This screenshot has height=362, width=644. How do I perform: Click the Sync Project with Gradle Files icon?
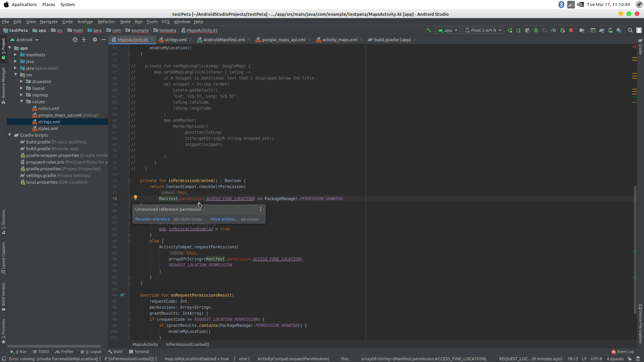(602, 30)
